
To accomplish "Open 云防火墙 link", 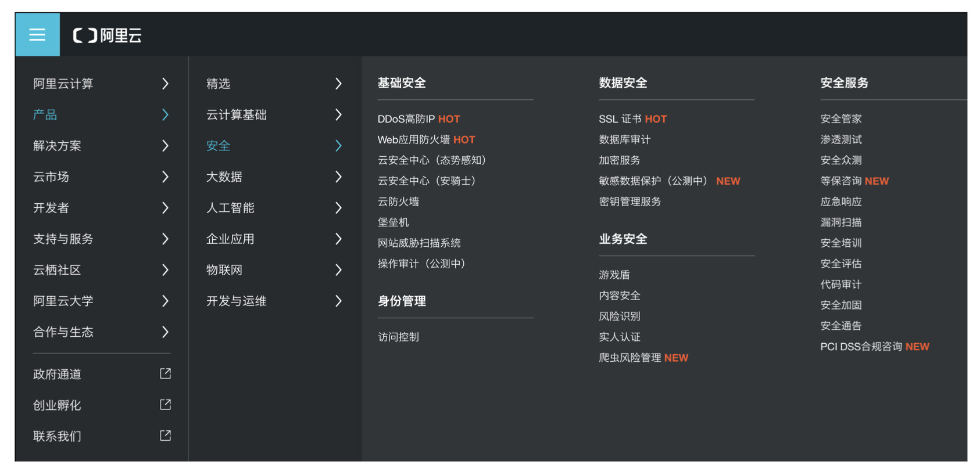I will click(398, 201).
